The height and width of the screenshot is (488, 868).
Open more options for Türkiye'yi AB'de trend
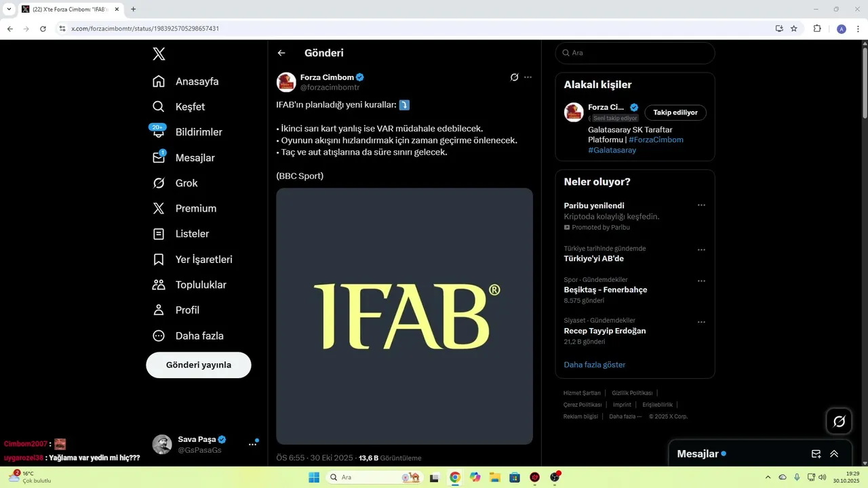(701, 249)
